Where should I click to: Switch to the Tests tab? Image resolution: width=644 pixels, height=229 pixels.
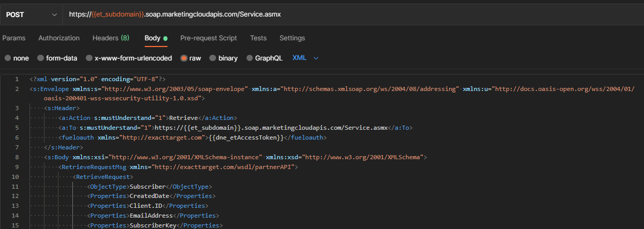(x=258, y=38)
